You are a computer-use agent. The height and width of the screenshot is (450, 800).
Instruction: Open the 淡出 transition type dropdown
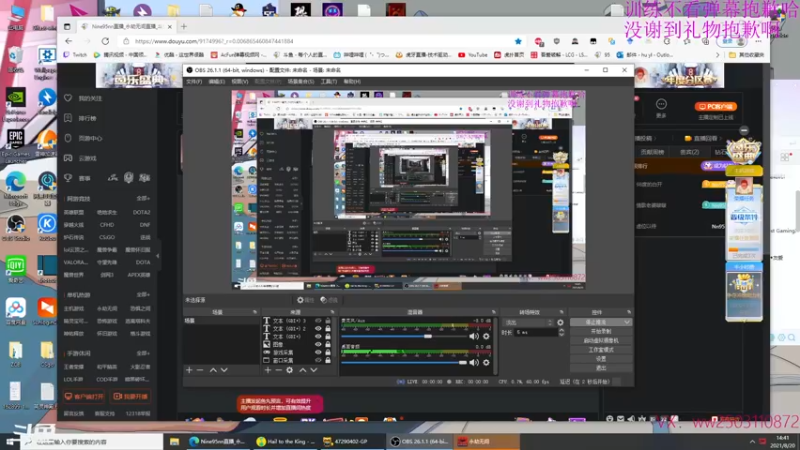click(528, 322)
